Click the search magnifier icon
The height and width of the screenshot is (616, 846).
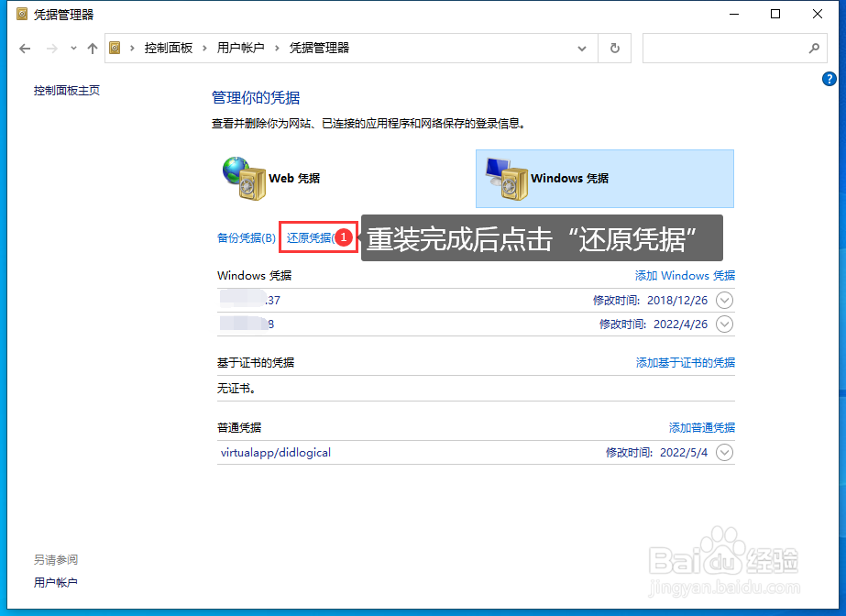[x=814, y=48]
